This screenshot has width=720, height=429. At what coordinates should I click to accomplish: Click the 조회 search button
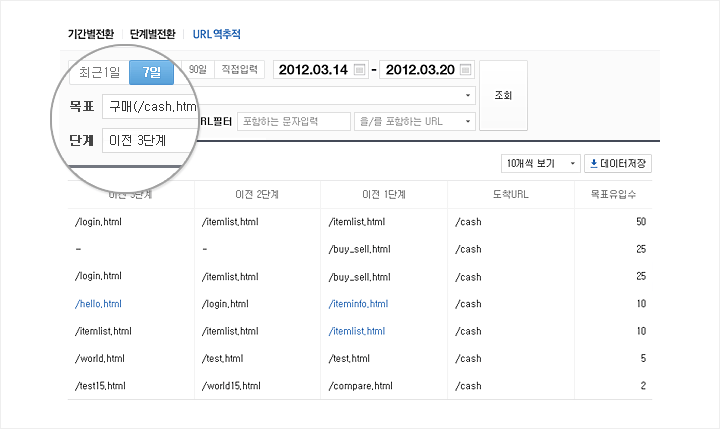pyautogui.click(x=503, y=95)
